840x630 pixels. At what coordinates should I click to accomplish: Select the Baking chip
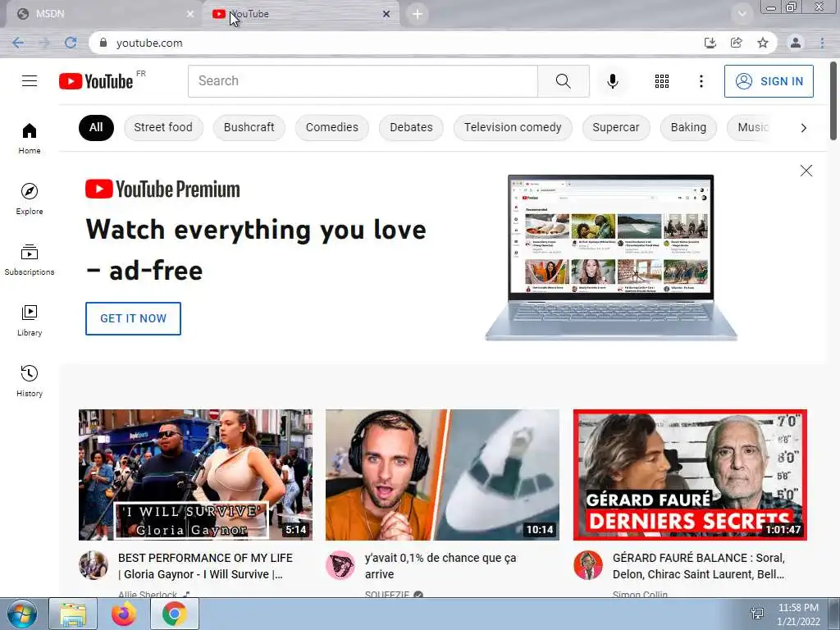(688, 127)
